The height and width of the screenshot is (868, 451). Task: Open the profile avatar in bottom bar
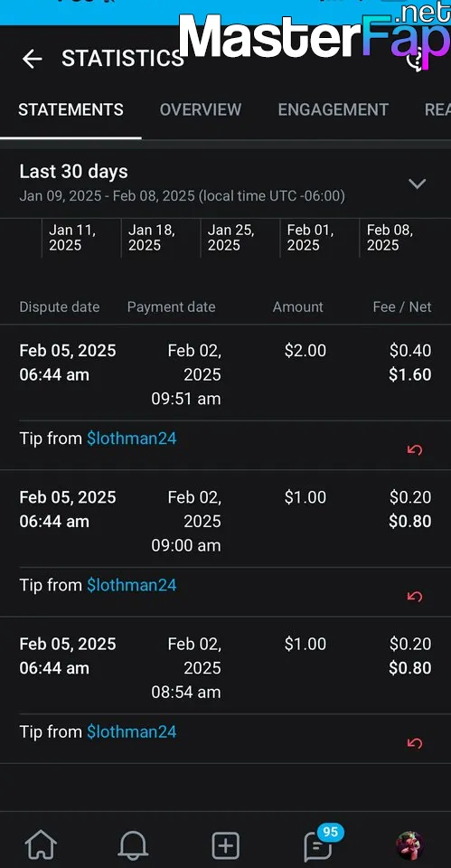[x=409, y=845]
